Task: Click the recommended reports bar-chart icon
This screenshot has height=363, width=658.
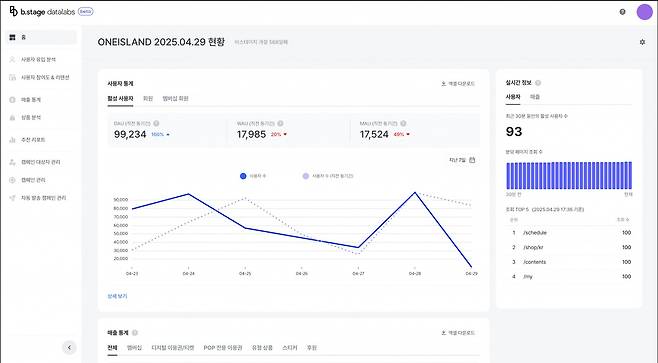Action: click(x=13, y=140)
